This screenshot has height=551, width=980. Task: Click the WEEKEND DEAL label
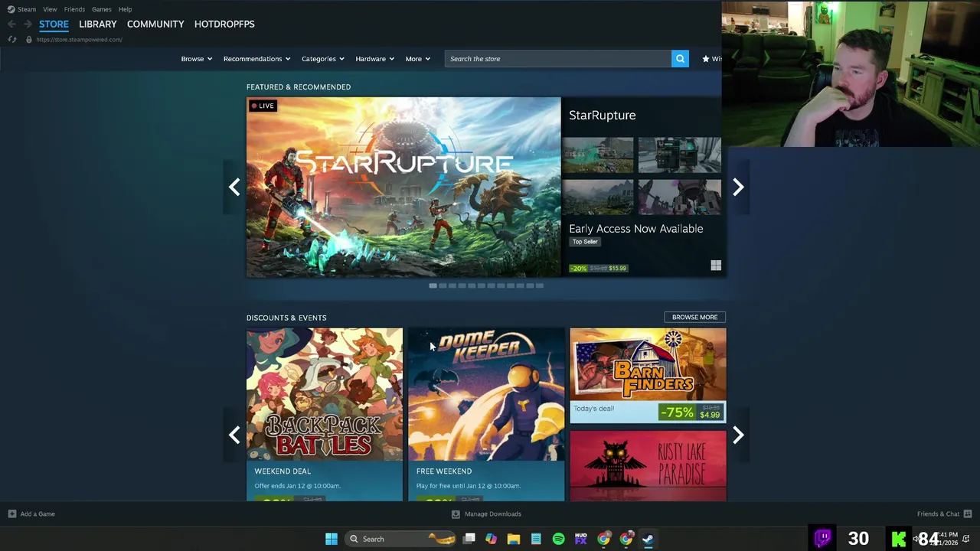tap(283, 471)
